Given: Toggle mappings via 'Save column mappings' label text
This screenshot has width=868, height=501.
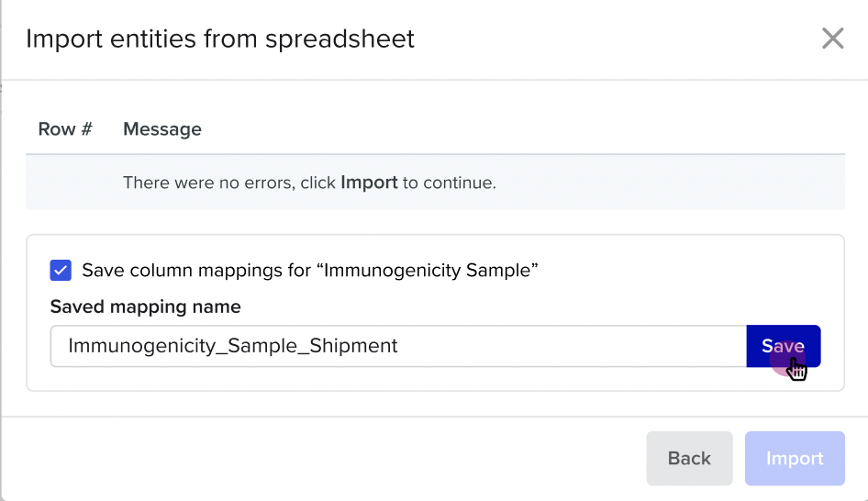Looking at the screenshot, I should [310, 270].
